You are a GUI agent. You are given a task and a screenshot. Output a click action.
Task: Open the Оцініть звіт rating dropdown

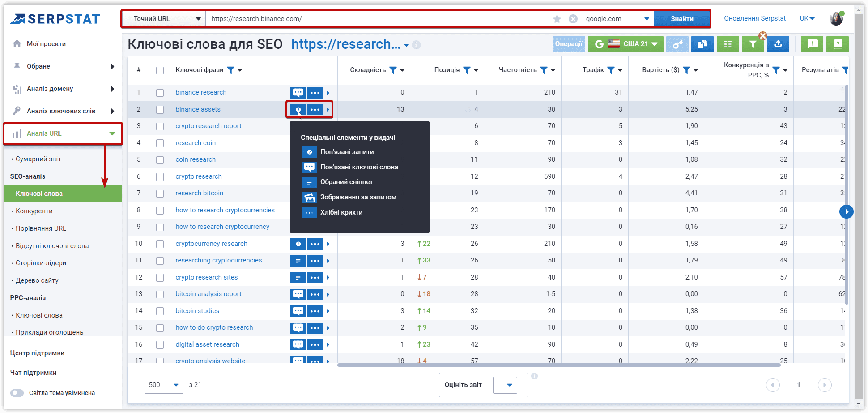coord(505,385)
